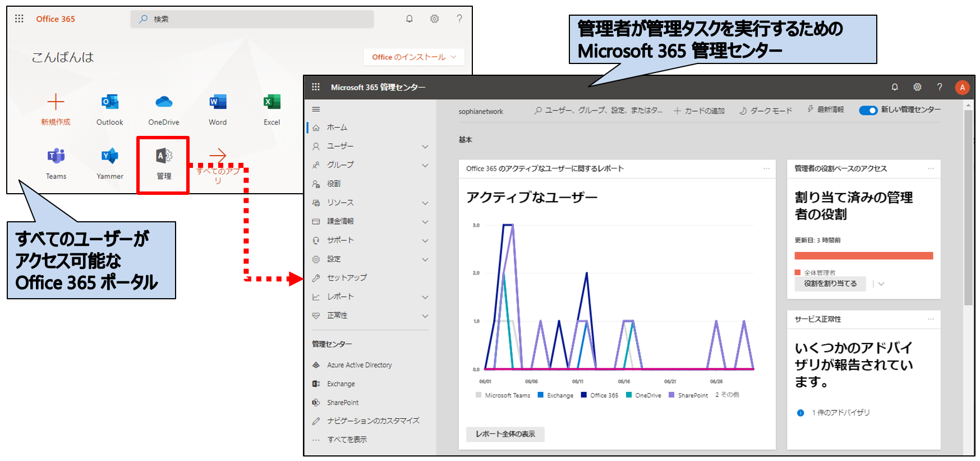Enable ダークモード
This screenshot has width=980, height=461.
[766, 111]
